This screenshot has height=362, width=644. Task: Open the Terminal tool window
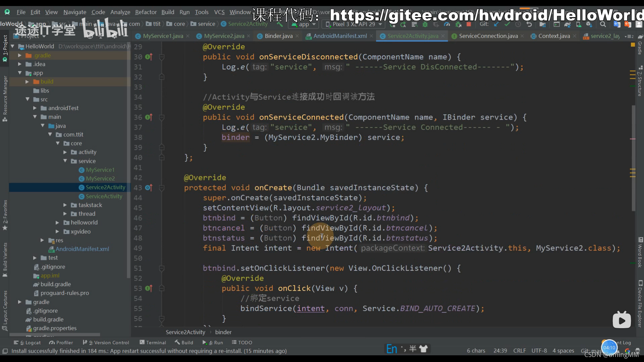click(x=153, y=342)
